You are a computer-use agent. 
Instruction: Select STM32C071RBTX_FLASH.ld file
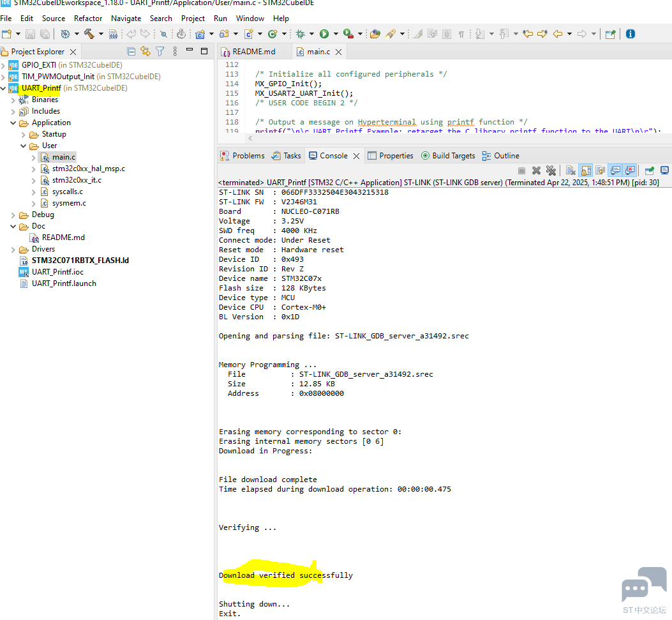click(80, 261)
